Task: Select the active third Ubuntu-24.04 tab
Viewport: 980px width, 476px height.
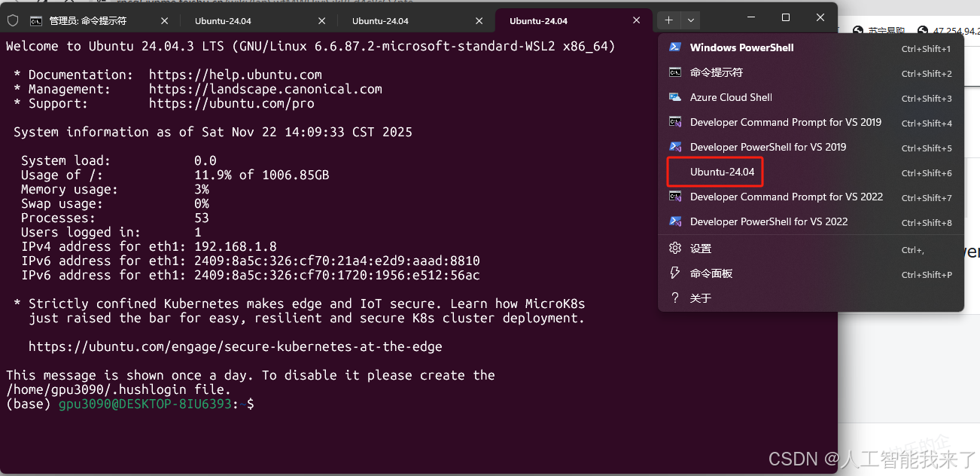Action: [574, 20]
